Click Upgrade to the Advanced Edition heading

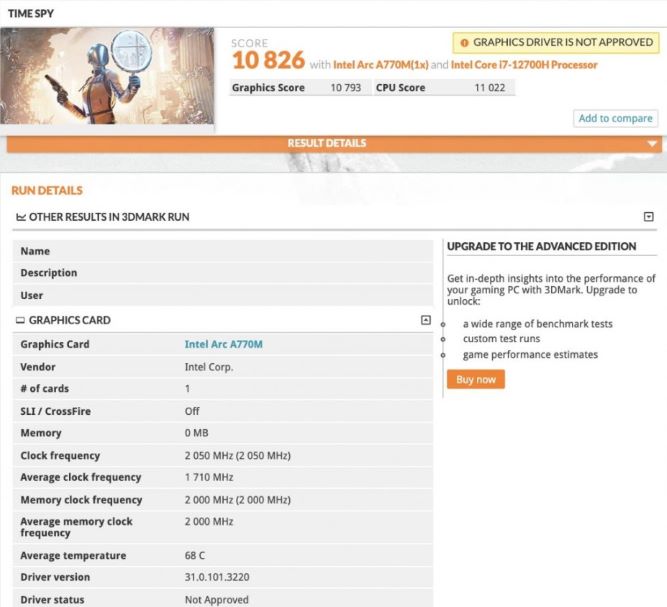541,246
